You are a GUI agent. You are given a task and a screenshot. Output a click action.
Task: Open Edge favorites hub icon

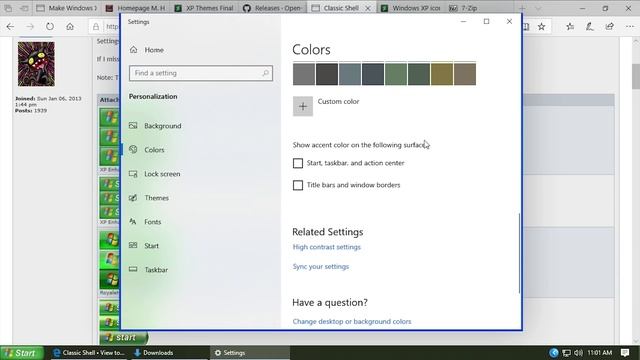[x=570, y=27]
